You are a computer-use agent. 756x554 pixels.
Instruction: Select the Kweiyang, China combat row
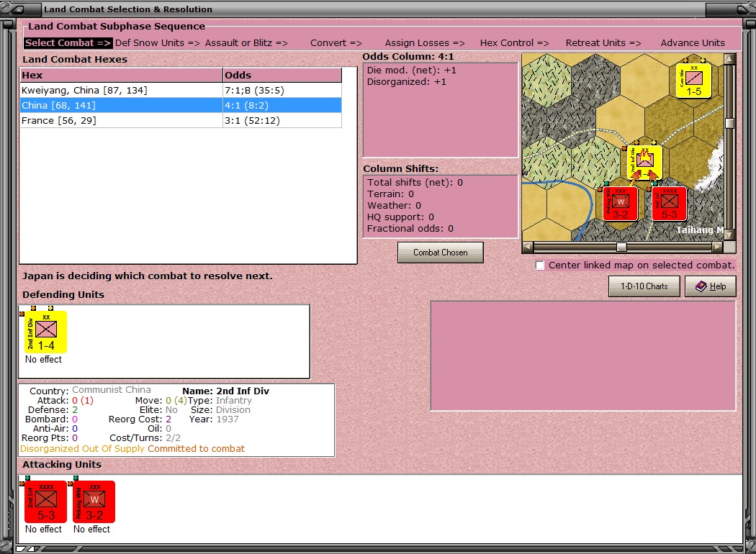181,90
